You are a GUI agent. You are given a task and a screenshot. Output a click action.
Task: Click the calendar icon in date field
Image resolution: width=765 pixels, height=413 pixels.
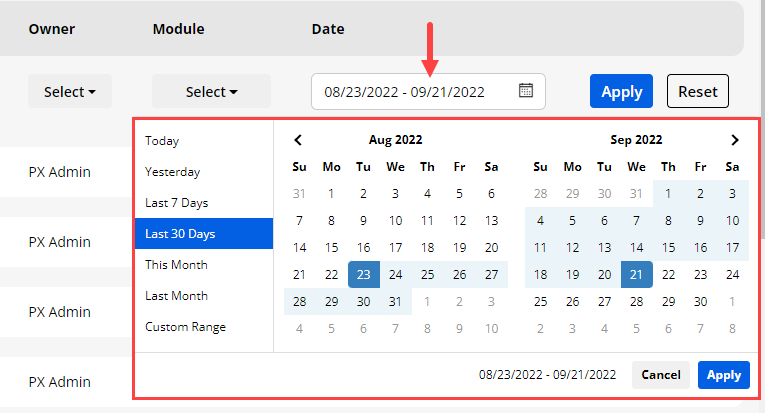pyautogui.click(x=526, y=91)
